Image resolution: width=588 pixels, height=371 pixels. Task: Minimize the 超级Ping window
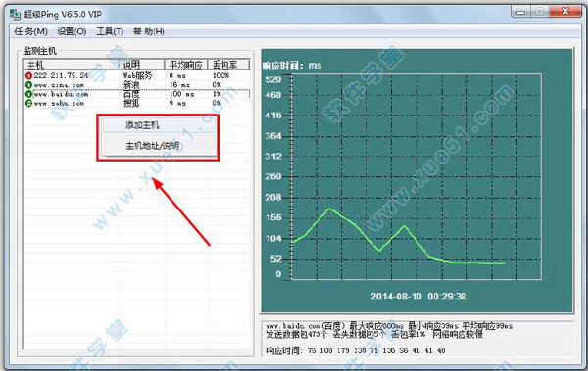tap(521, 11)
